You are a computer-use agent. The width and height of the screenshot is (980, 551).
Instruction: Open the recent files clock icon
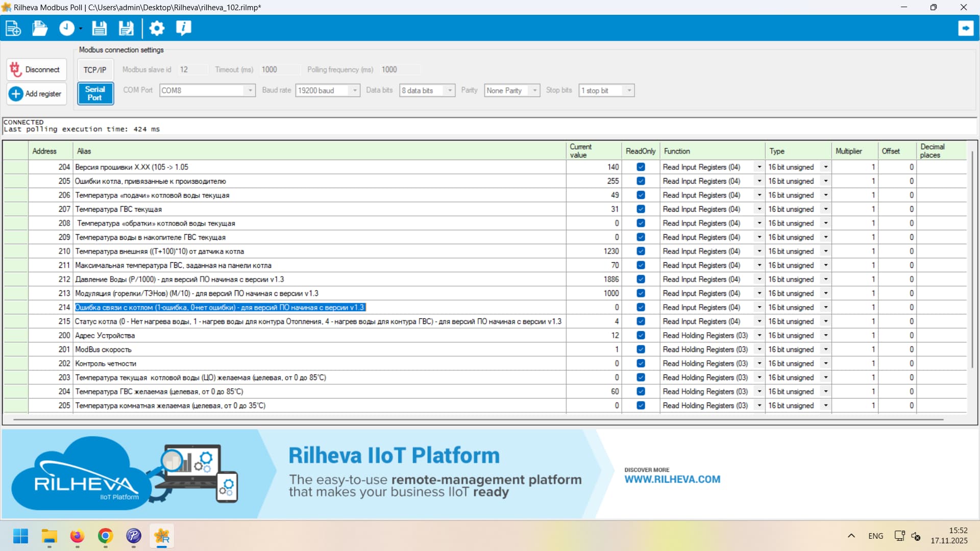[67, 28]
